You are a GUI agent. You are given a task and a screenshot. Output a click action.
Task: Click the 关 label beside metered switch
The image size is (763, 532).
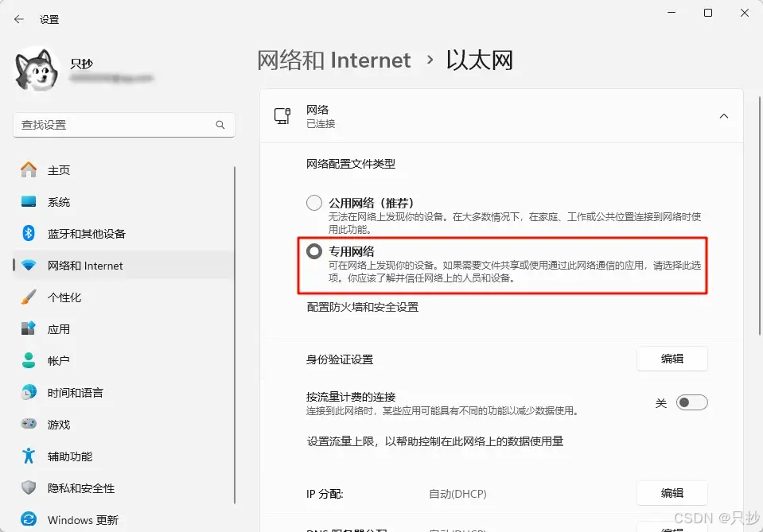[661, 403]
